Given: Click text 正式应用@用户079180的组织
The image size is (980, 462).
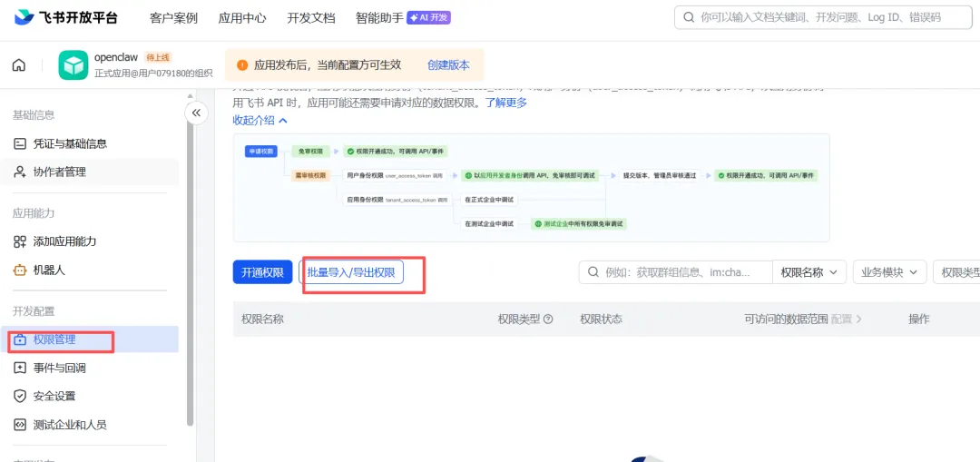Looking at the screenshot, I should point(153,74).
